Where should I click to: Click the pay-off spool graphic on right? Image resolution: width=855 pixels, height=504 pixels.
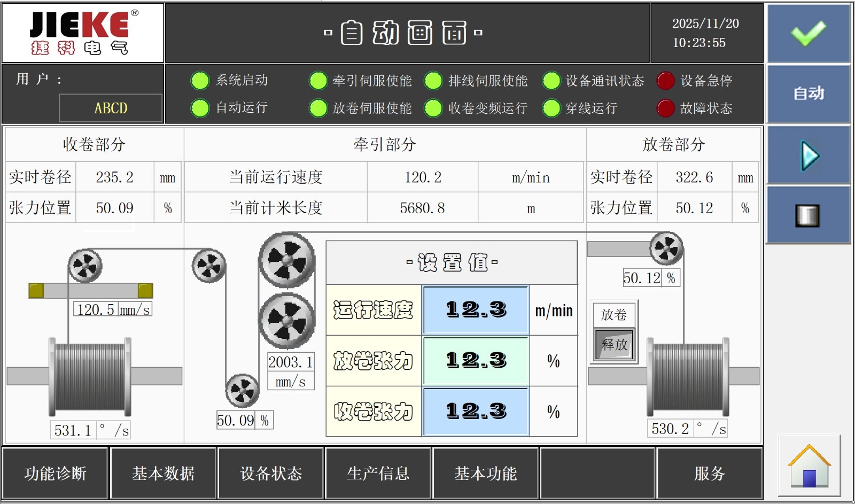click(688, 376)
